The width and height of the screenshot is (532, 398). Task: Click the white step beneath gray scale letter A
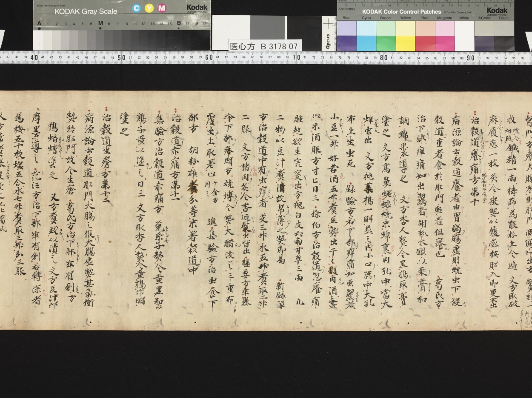coord(38,40)
